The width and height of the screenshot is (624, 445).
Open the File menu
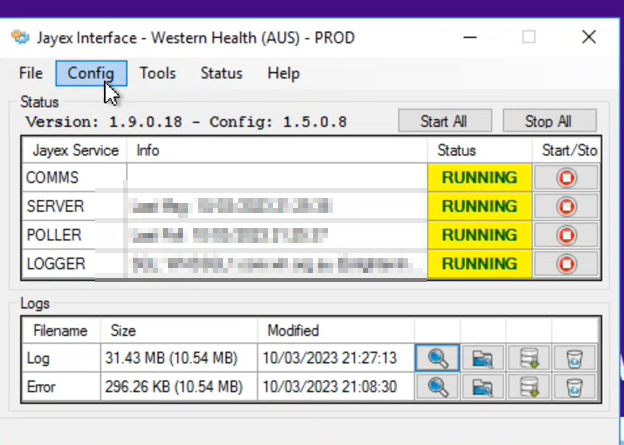(31, 73)
